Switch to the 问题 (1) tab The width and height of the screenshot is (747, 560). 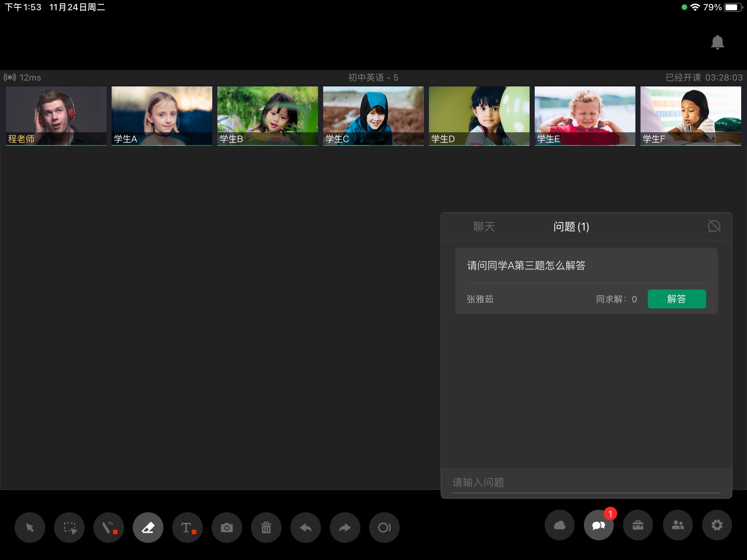571,227
